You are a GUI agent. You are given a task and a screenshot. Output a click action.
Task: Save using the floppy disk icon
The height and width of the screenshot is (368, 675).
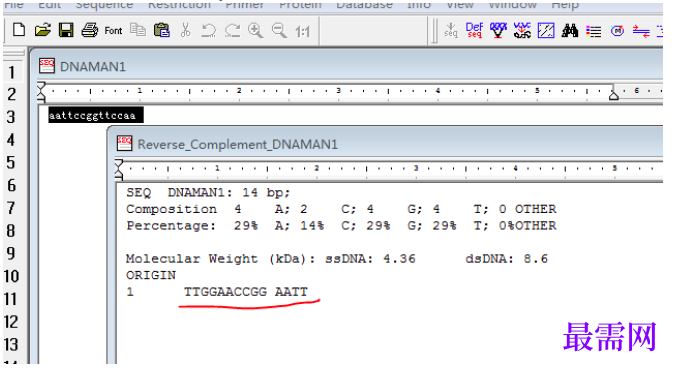[66, 30]
